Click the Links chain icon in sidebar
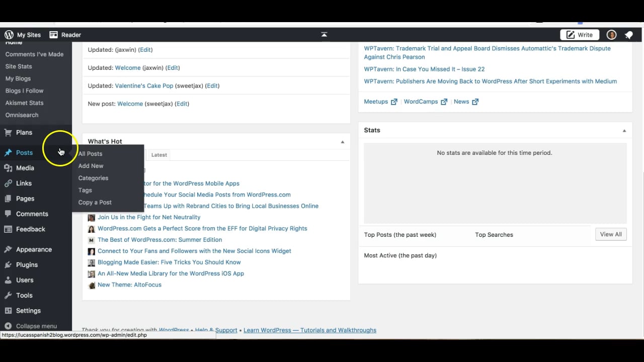Image resolution: width=644 pixels, height=362 pixels. click(8, 184)
